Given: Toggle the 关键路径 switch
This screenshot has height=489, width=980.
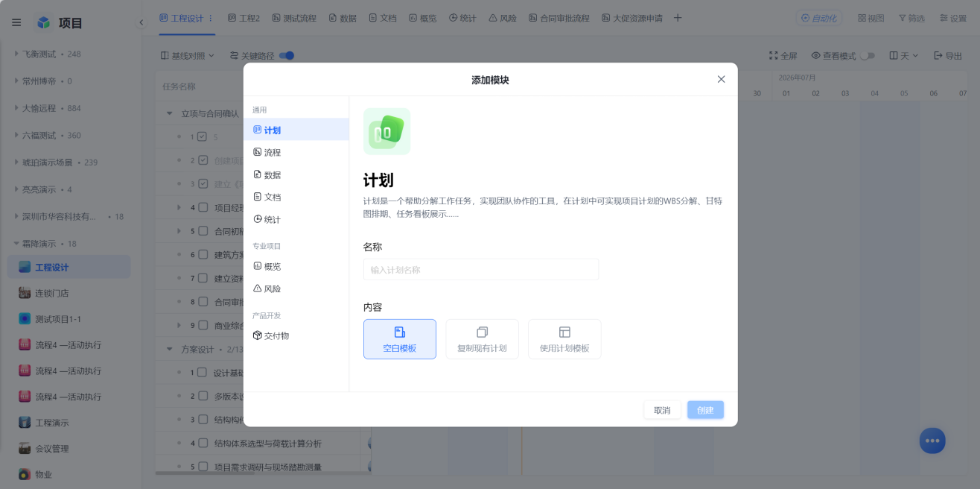Looking at the screenshot, I should [287, 55].
